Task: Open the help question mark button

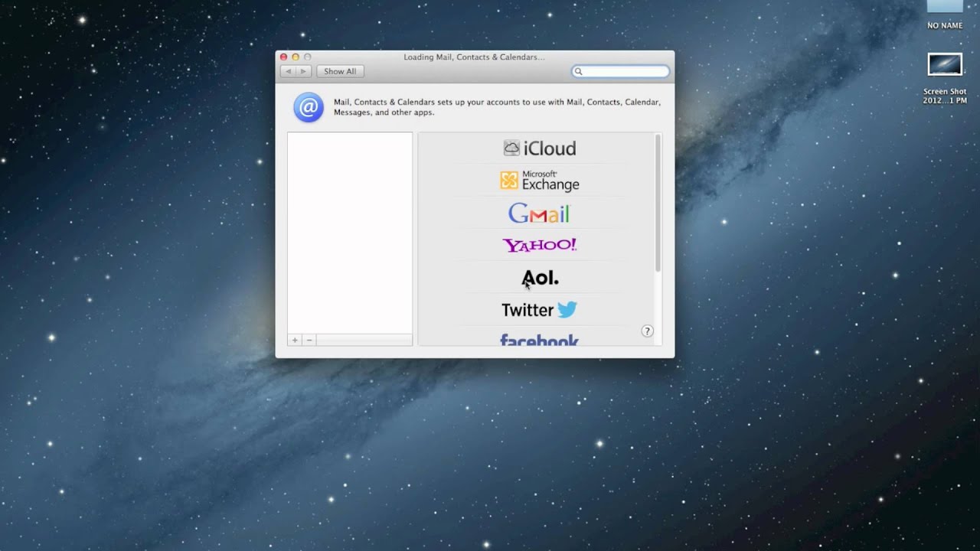Action: pyautogui.click(x=647, y=331)
